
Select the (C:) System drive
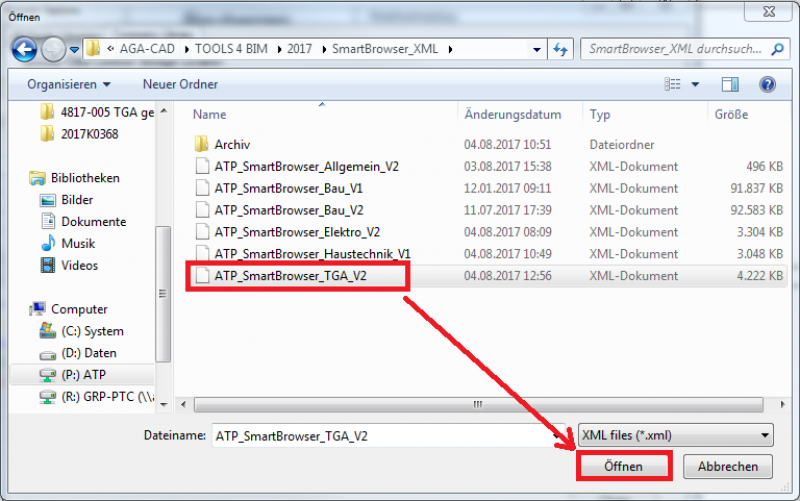90,331
